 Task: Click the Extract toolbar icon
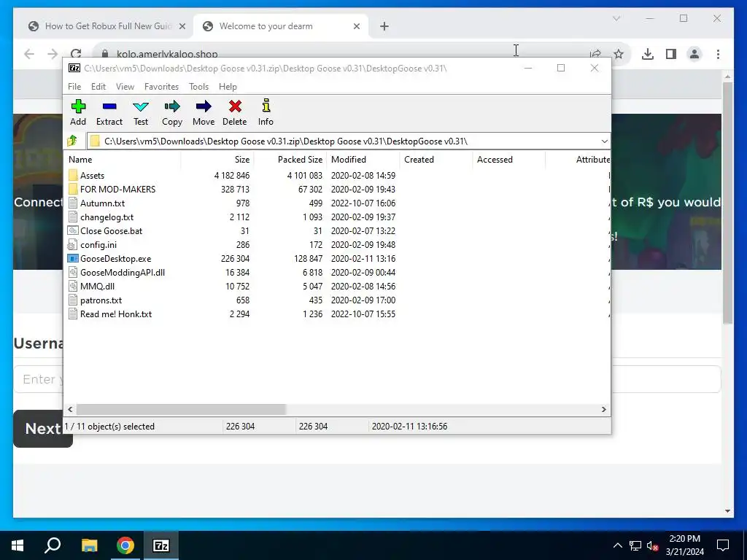point(109,106)
